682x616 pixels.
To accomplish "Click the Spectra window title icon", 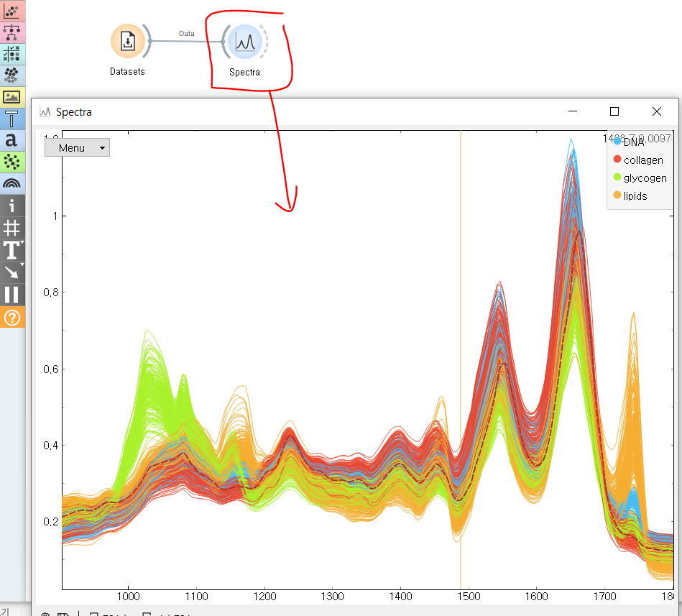I will 45,112.
